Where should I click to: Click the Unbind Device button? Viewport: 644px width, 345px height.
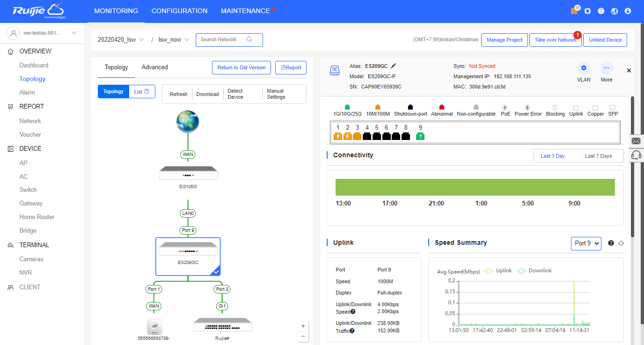[605, 40]
